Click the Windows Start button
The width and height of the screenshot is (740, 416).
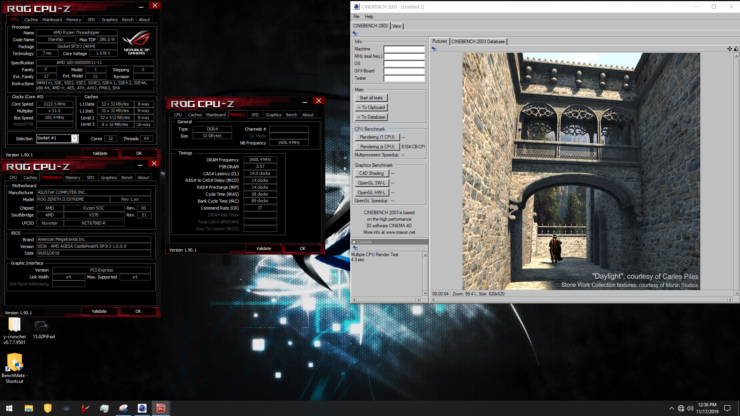tap(7, 408)
